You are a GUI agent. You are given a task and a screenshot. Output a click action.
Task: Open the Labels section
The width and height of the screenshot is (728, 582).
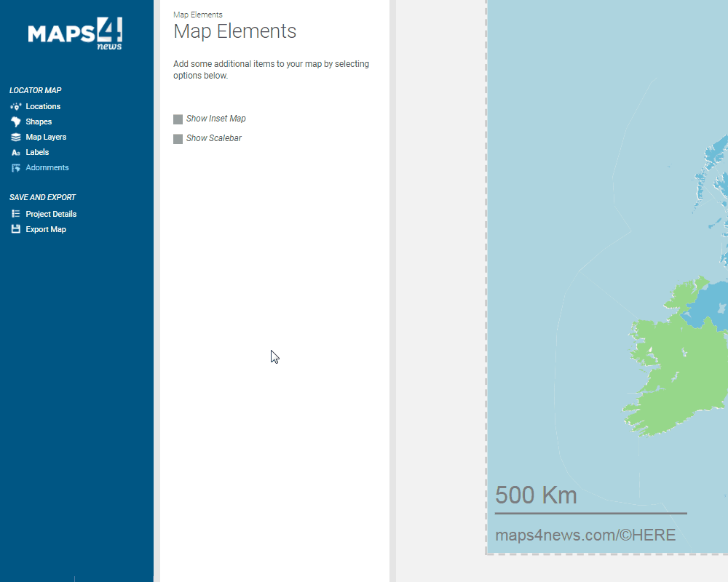tap(37, 152)
